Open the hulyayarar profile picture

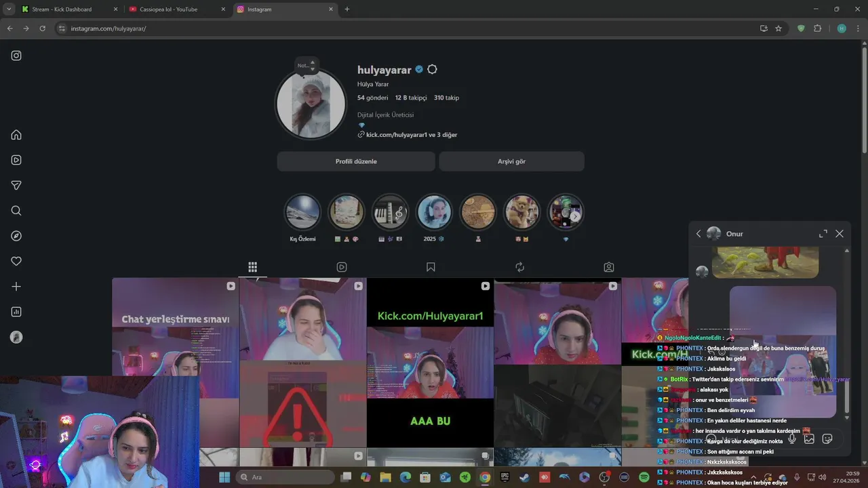(x=311, y=104)
